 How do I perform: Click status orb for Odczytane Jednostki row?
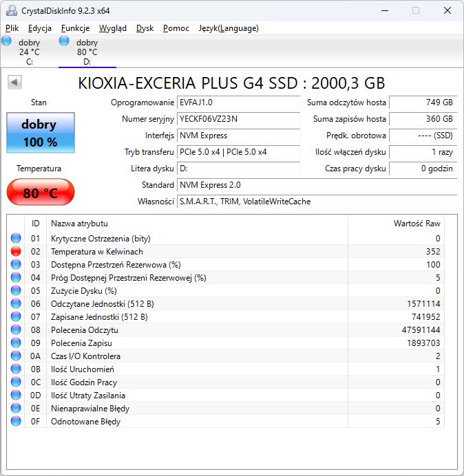[16, 303]
